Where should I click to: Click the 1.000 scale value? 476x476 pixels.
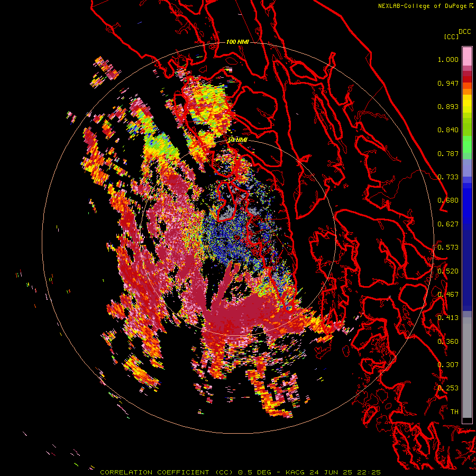tap(448, 59)
